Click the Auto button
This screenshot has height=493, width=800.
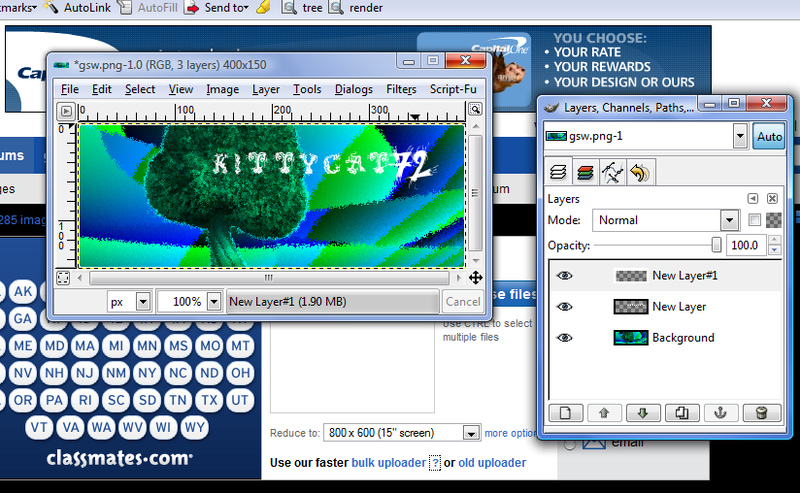pyautogui.click(x=770, y=136)
